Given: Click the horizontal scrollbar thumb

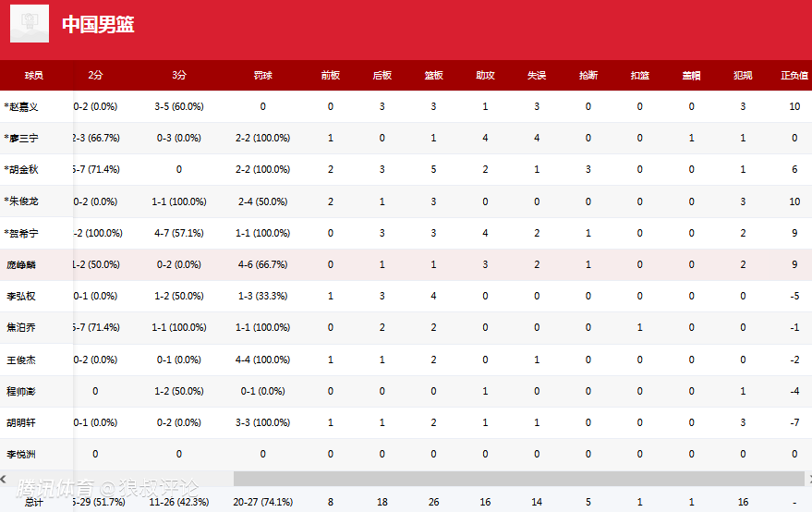Looking at the screenshot, I should tap(519, 479).
